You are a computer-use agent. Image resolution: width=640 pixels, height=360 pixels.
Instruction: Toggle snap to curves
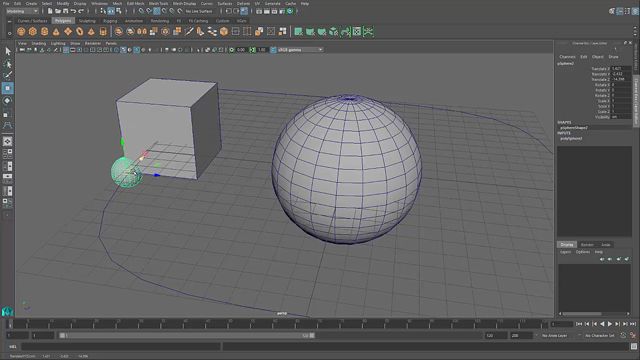149,11
